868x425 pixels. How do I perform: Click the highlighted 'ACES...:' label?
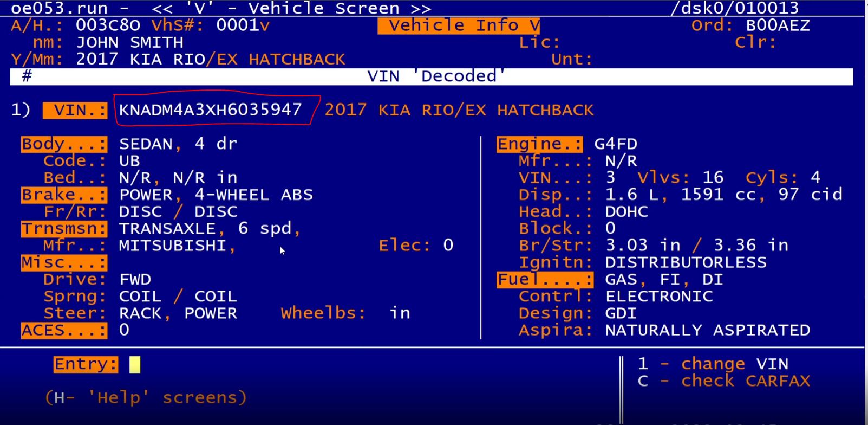pyautogui.click(x=64, y=330)
